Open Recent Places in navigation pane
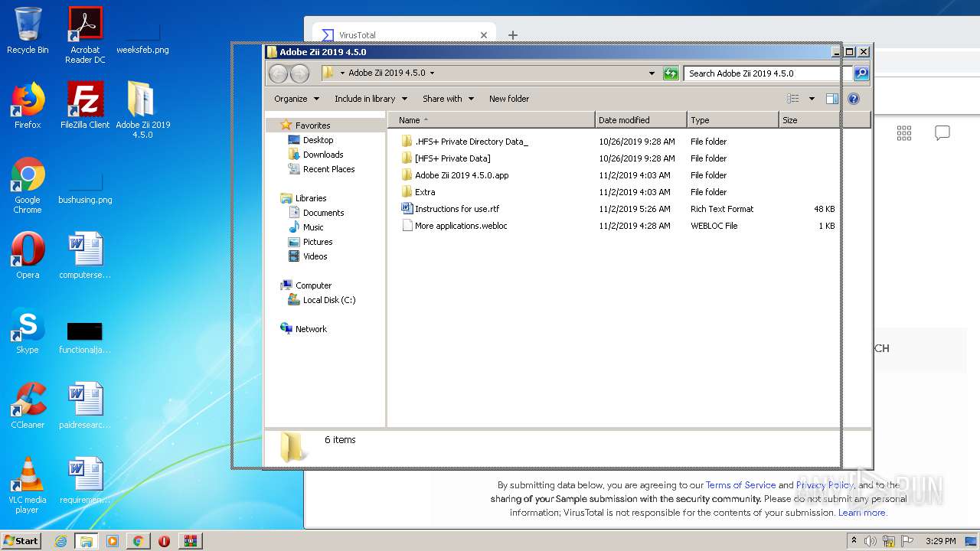This screenshot has height=551, width=980. (322, 169)
